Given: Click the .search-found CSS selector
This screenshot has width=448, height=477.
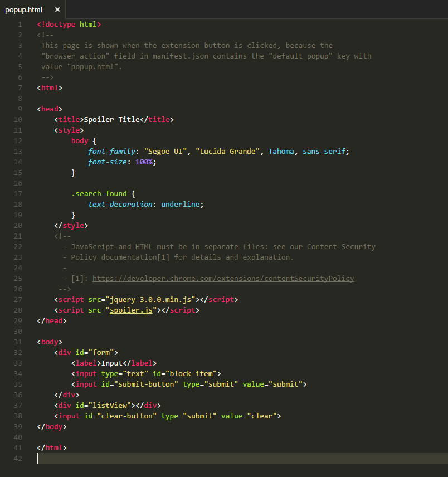Looking at the screenshot, I should pyautogui.click(x=101, y=193).
